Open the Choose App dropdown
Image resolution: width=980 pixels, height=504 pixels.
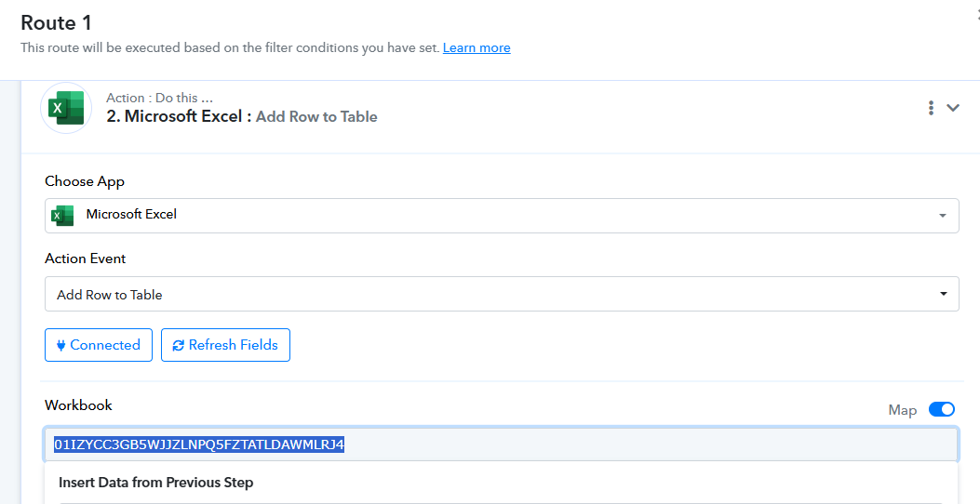click(502, 216)
